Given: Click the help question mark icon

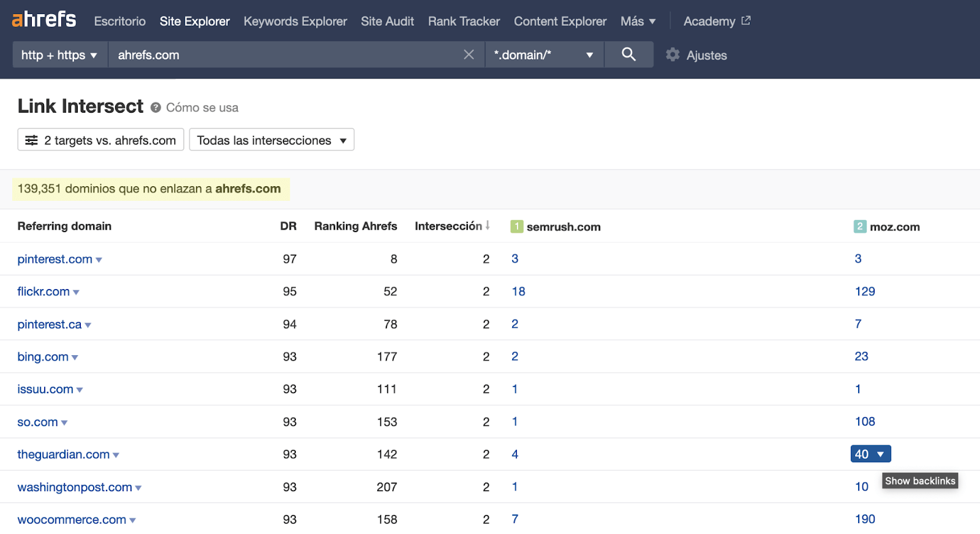Looking at the screenshot, I should point(156,108).
